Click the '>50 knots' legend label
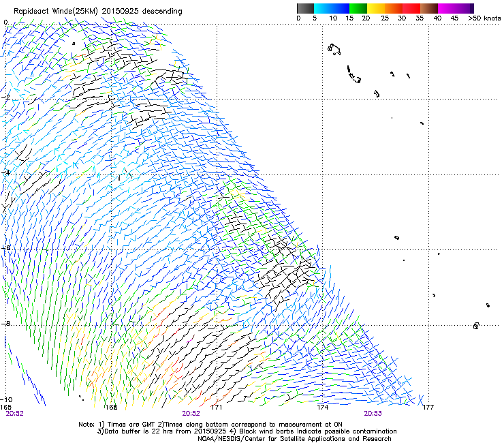Screen dimensions: 504x443 [x=484, y=18]
